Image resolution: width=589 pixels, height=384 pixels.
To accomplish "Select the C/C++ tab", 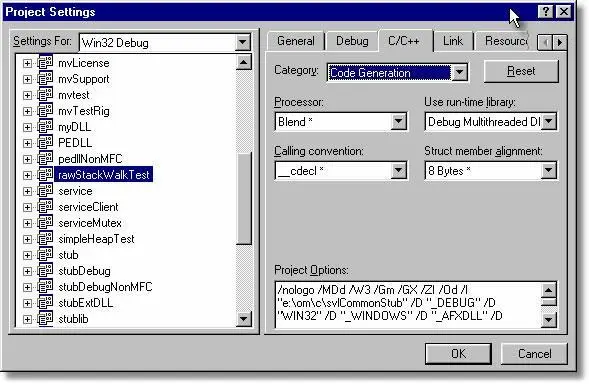I will click(x=404, y=41).
